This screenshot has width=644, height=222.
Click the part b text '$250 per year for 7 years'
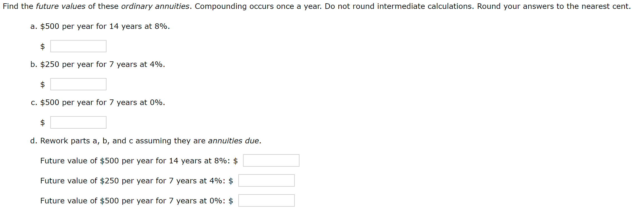coord(89,64)
